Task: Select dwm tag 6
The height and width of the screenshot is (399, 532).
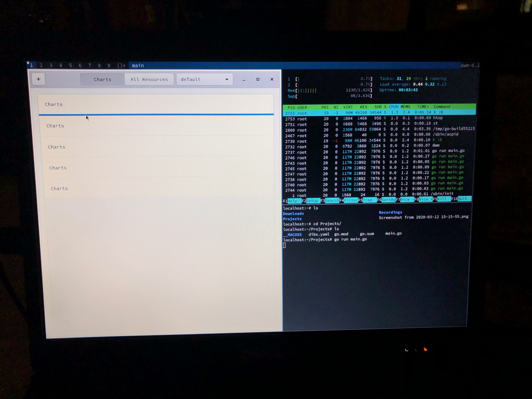Action: pos(80,65)
